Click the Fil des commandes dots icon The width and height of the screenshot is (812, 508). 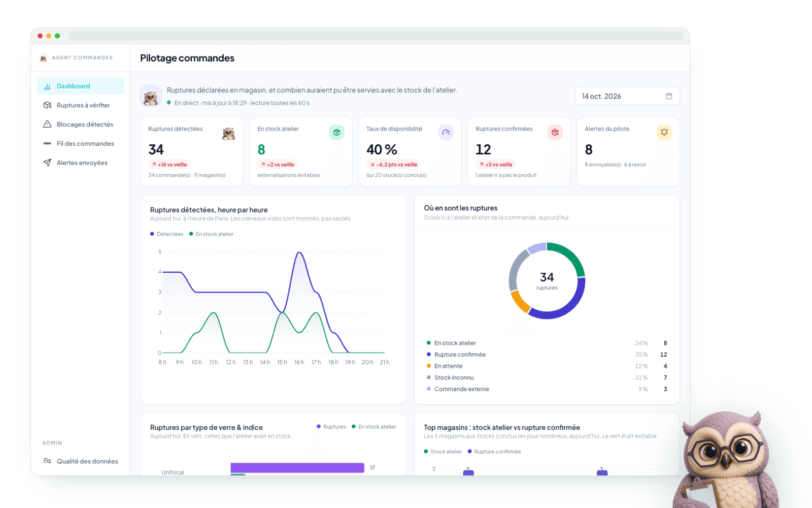(x=47, y=144)
